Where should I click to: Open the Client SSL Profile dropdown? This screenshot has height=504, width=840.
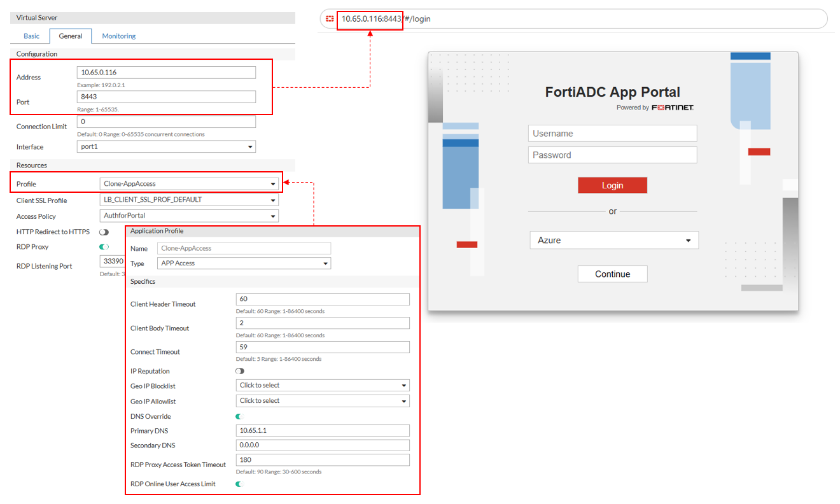(189, 200)
